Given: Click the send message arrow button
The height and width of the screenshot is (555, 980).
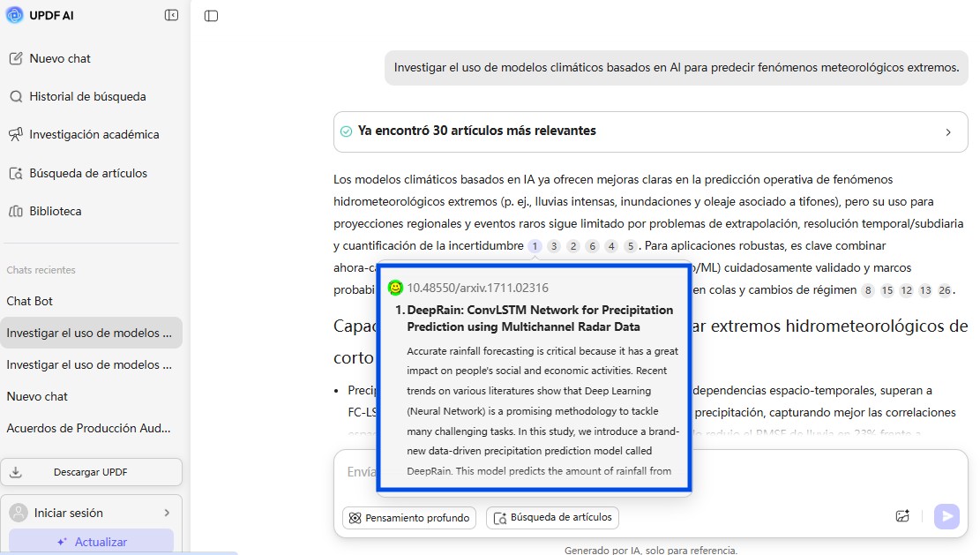Looking at the screenshot, I should click(946, 516).
